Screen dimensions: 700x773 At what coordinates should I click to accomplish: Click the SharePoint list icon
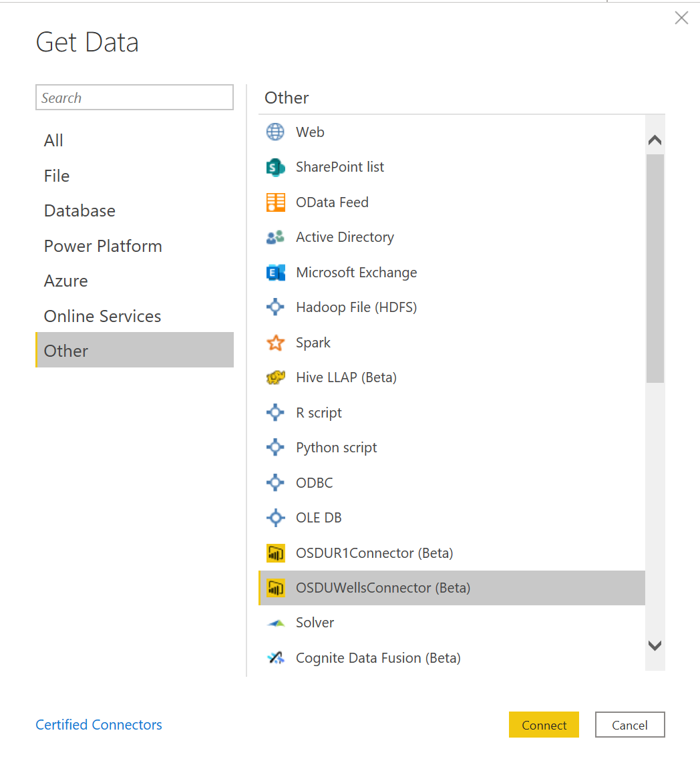(x=275, y=167)
